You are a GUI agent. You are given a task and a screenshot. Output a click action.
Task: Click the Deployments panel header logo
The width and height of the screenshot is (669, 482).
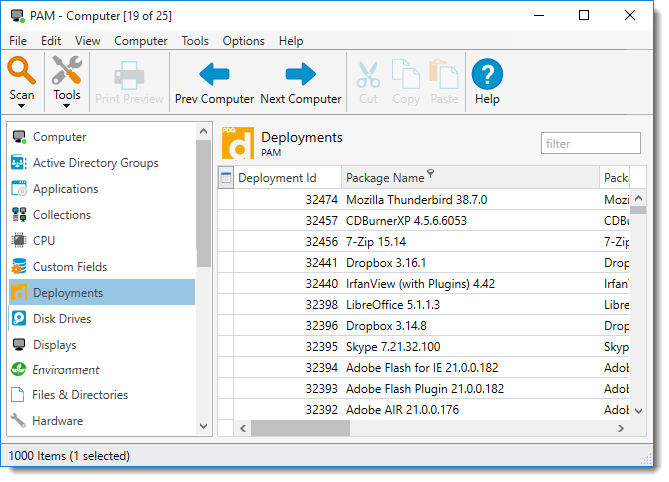[238, 143]
